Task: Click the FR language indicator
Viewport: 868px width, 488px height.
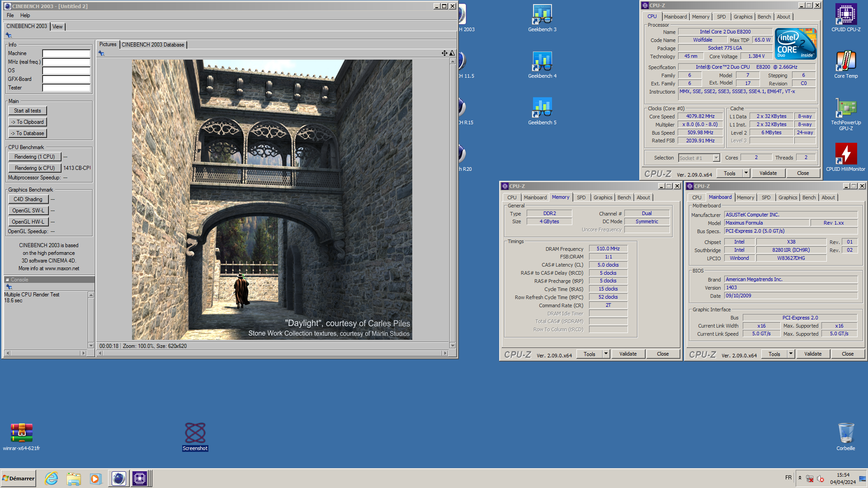Action: [788, 478]
